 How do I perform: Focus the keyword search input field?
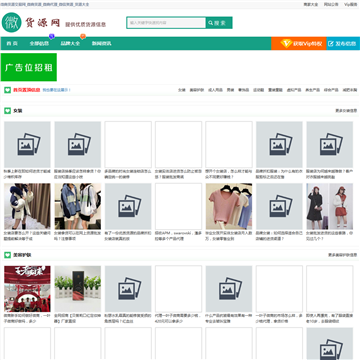click(x=166, y=23)
